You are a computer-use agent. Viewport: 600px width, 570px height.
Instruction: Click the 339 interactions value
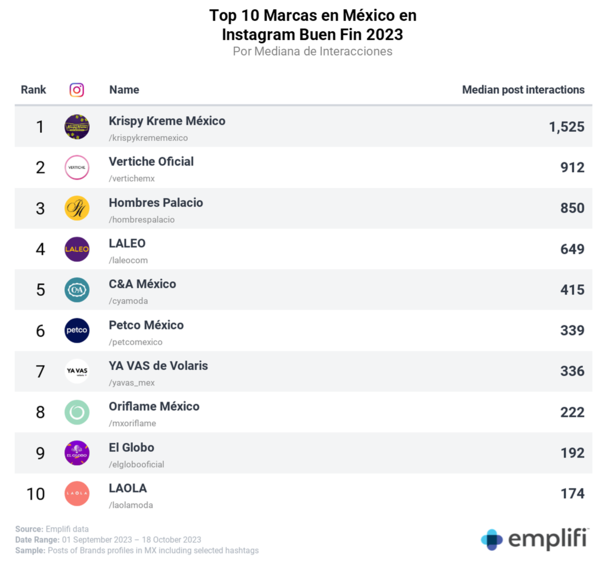coord(572,331)
